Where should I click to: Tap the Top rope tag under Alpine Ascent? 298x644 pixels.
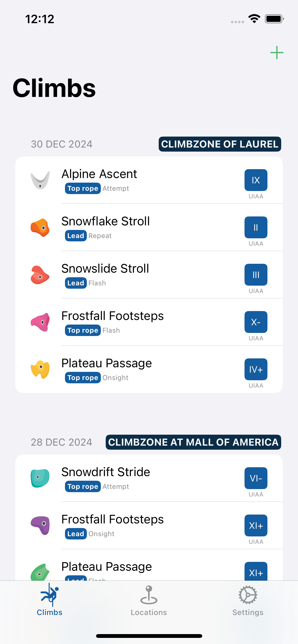coord(83,188)
